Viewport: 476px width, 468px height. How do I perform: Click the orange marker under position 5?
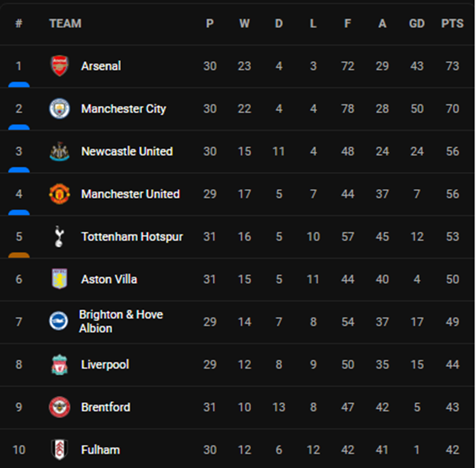tap(19, 255)
